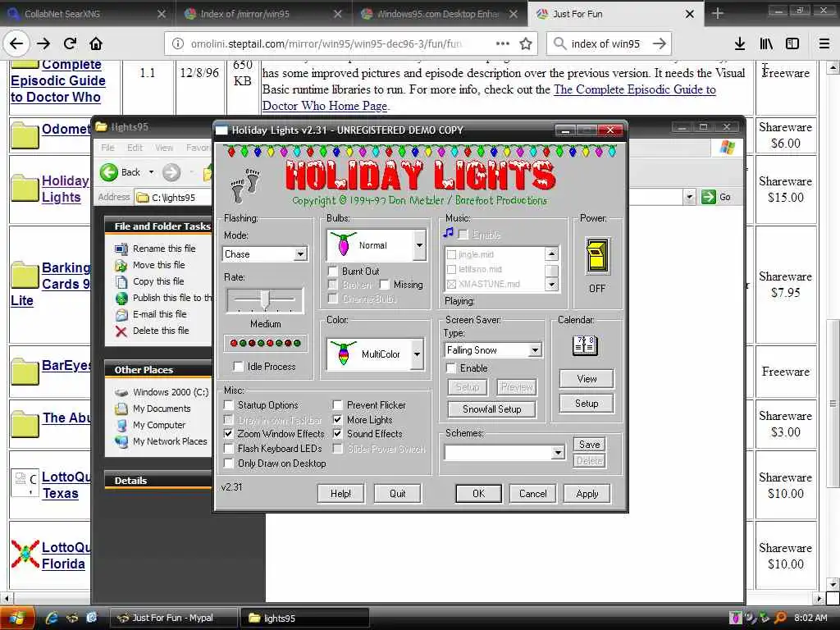
Task: Open File menu in lights95 window
Action: point(107,148)
